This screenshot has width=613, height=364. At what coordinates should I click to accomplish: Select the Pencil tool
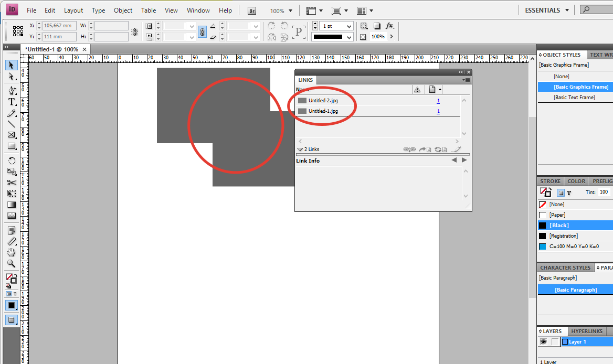tap(12, 113)
